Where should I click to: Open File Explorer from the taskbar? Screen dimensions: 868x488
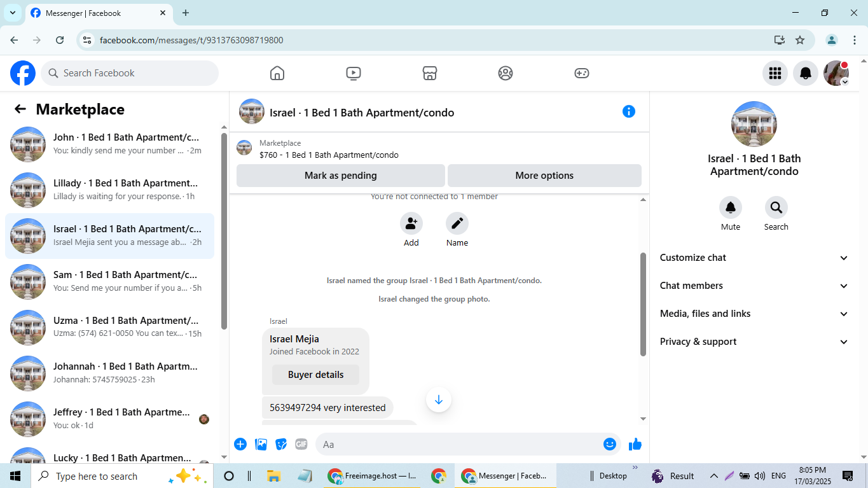(x=274, y=476)
